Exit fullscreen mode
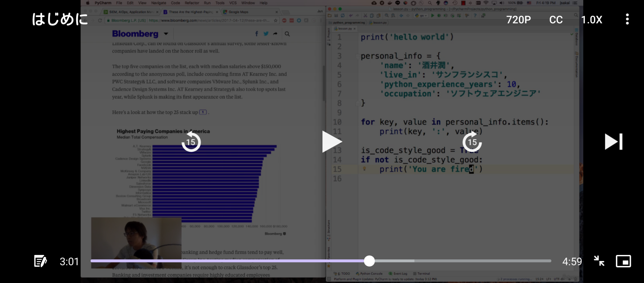This screenshot has width=644, height=283. click(x=599, y=261)
